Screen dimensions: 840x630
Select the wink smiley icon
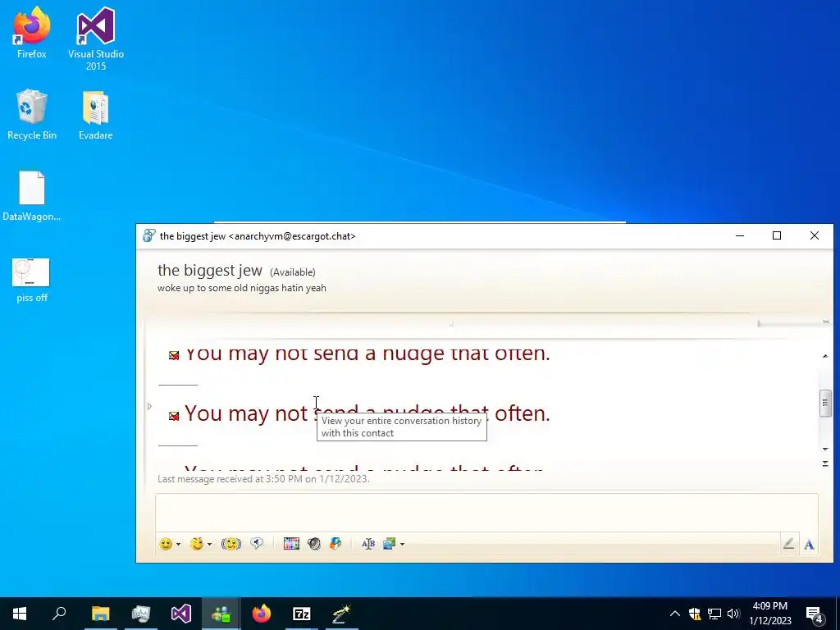point(197,544)
